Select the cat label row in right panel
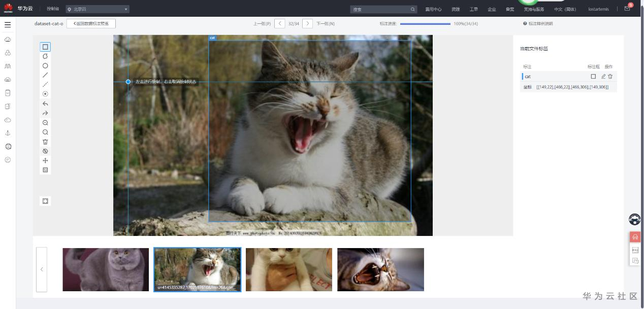The width and height of the screenshot is (644, 309). pos(568,77)
